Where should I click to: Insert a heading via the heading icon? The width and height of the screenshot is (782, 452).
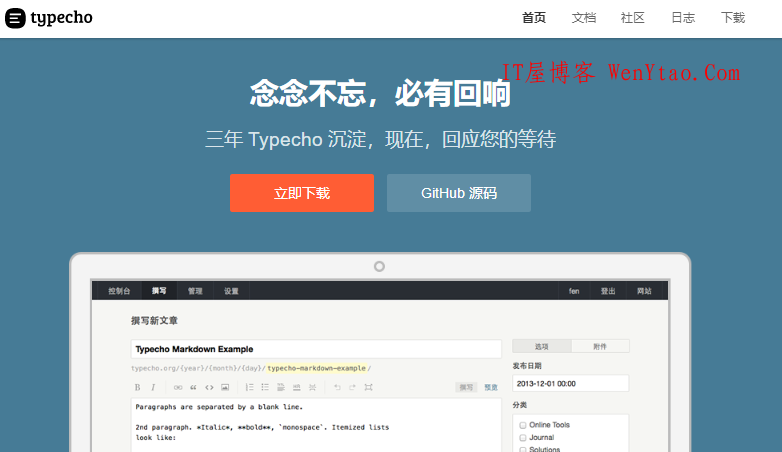pyautogui.click(x=281, y=387)
